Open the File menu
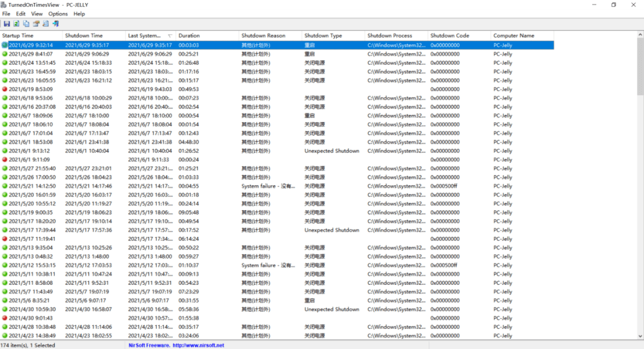 pos(6,14)
